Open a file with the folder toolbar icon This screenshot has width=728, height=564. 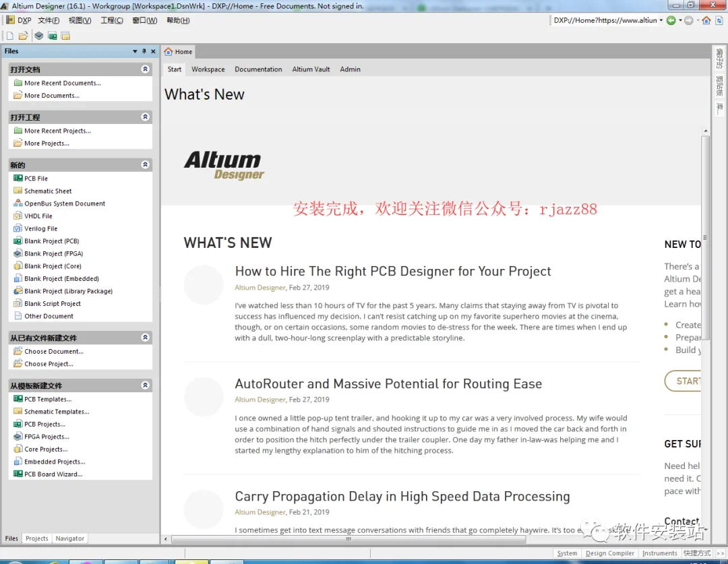[23, 36]
